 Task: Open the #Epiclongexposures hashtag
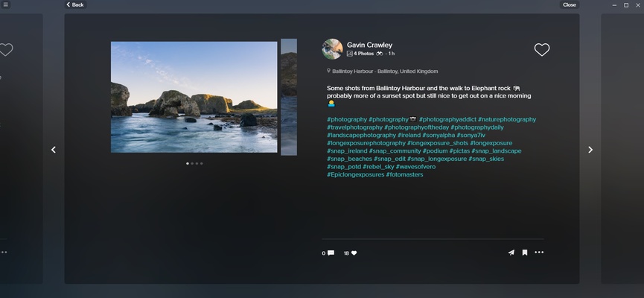pos(356,174)
